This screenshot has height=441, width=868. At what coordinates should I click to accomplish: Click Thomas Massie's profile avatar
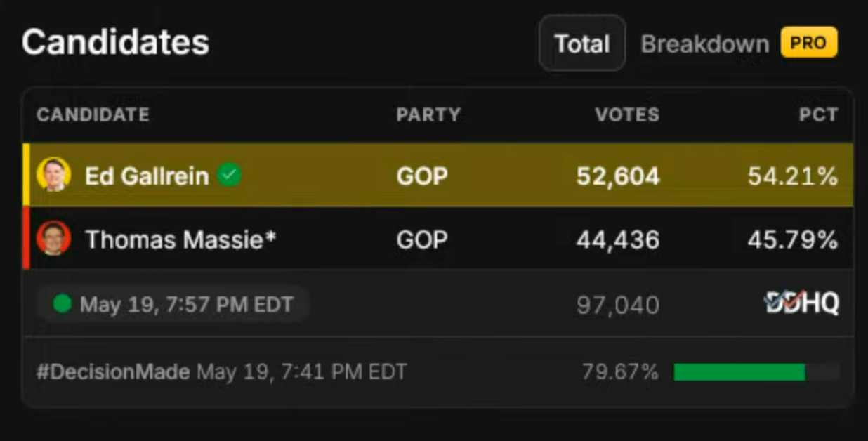tap(54, 238)
